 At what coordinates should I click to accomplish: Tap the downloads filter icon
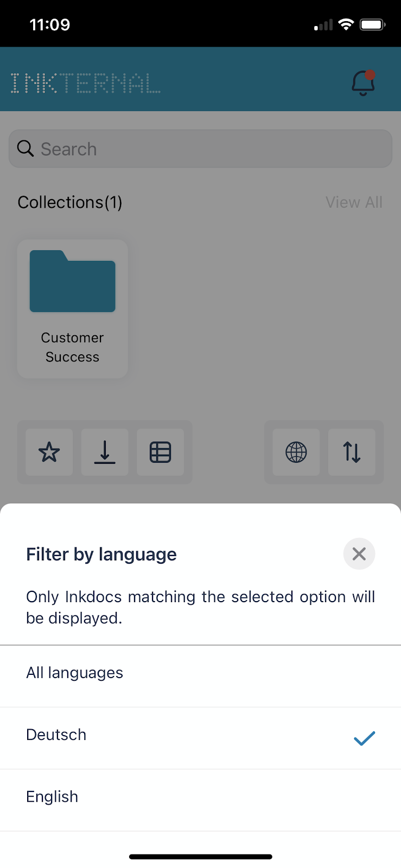[x=105, y=452]
